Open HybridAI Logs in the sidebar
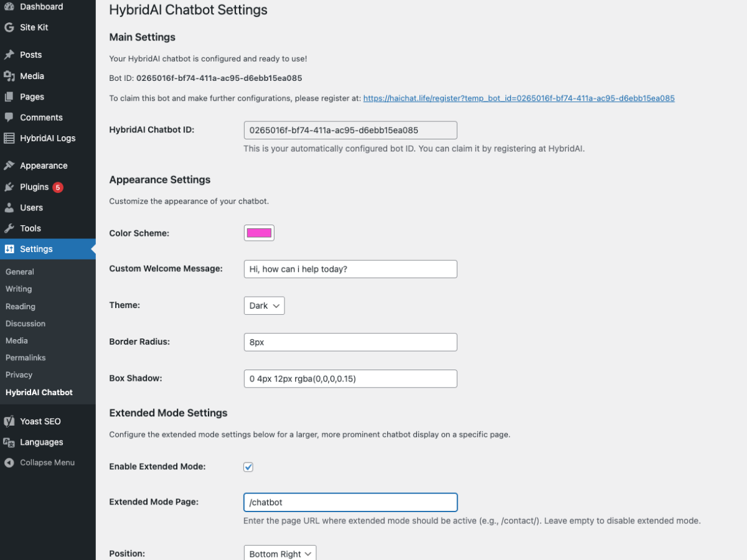The image size is (747, 560). click(x=47, y=138)
